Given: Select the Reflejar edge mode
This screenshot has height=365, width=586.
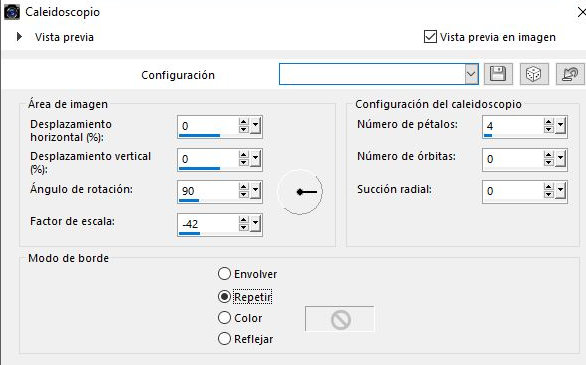Looking at the screenshot, I should [x=224, y=339].
